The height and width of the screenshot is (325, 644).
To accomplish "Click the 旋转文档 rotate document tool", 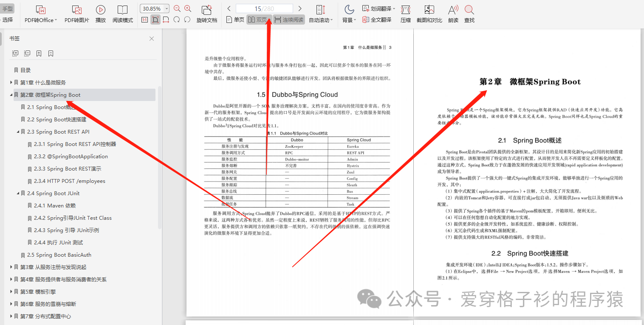I will (x=207, y=14).
